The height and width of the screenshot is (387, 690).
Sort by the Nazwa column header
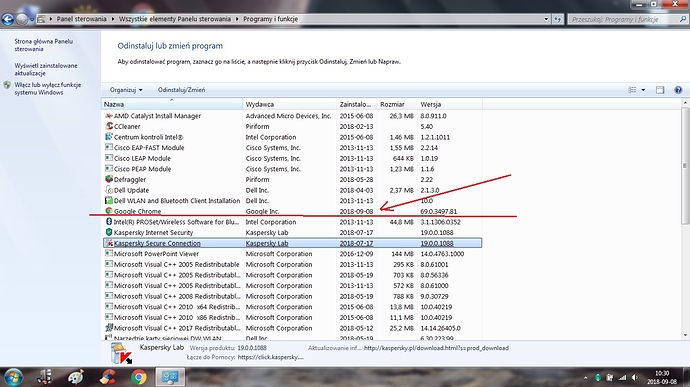(172, 104)
